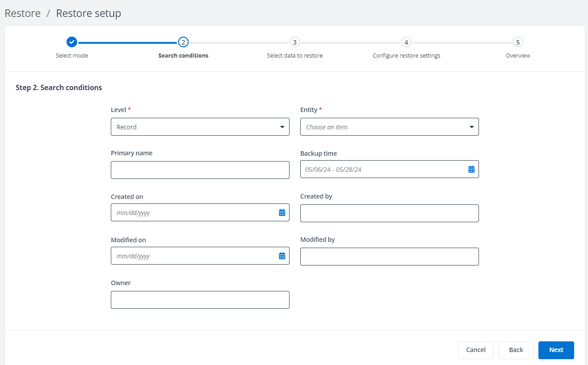
Task: Open the Level dropdown showing Record
Action: point(200,127)
